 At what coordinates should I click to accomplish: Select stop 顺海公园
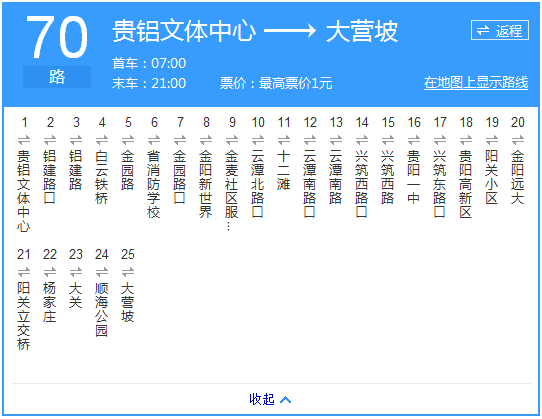tap(102, 309)
